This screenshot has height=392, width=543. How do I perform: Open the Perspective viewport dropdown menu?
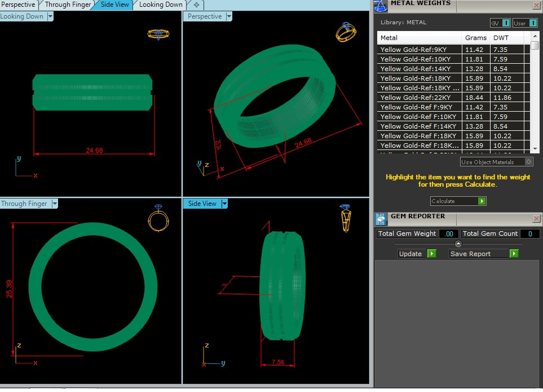point(228,16)
